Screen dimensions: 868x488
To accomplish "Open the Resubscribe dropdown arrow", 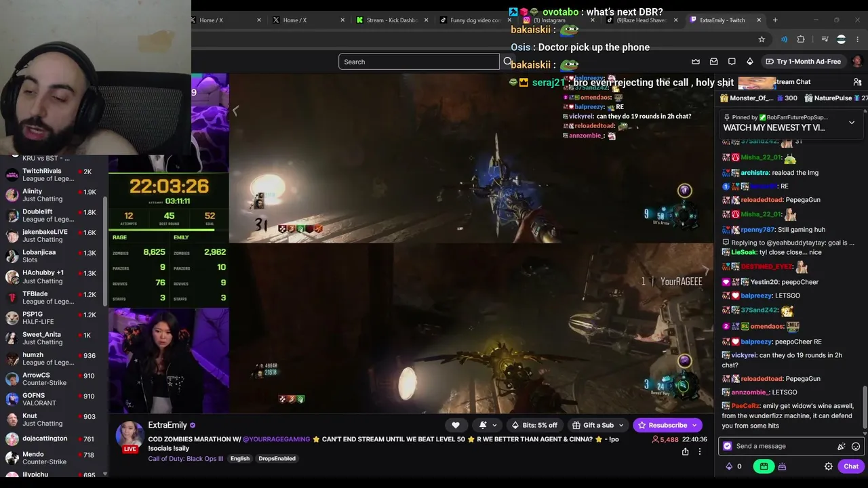I will point(694,425).
